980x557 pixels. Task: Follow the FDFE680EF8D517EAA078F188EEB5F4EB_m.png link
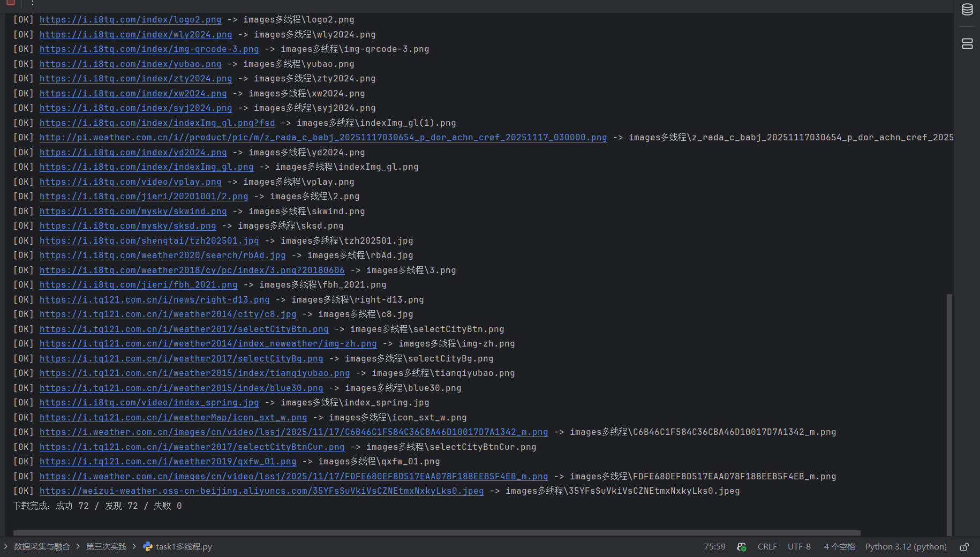click(x=293, y=477)
